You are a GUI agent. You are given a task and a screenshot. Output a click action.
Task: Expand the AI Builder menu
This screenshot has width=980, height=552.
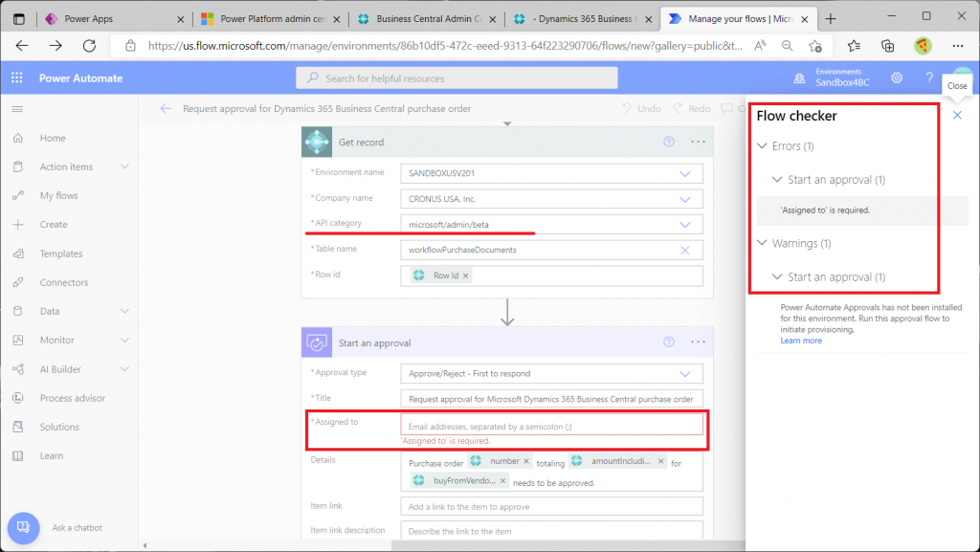tap(124, 369)
